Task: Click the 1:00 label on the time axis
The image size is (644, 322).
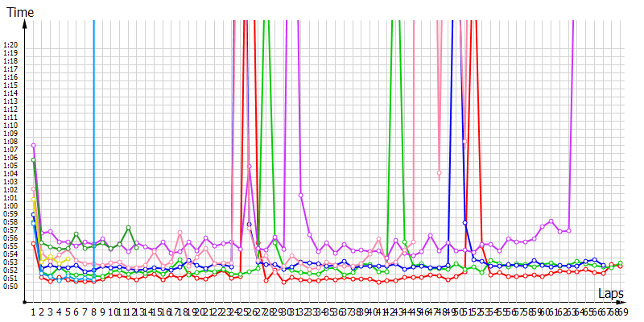Action: pos(10,206)
